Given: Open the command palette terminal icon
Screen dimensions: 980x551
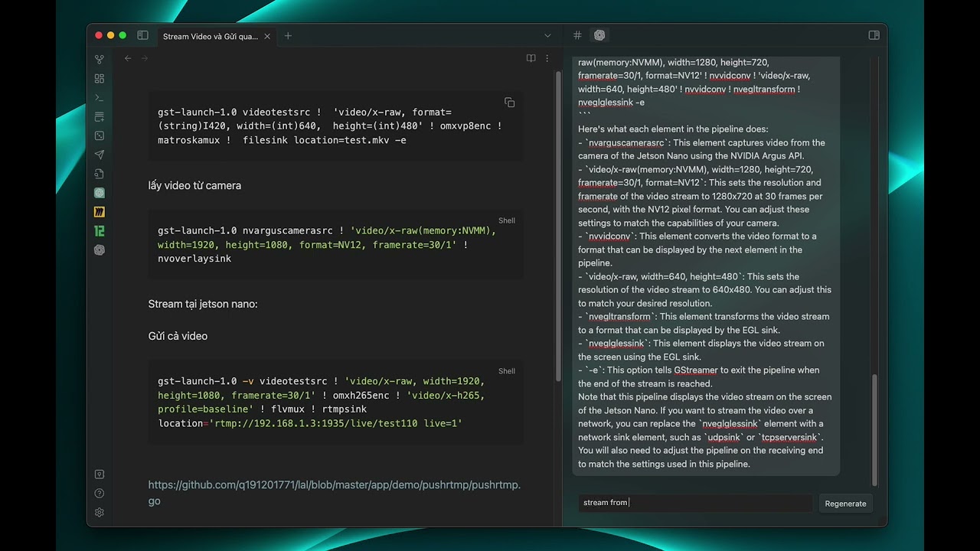Looking at the screenshot, I should 99,98.
